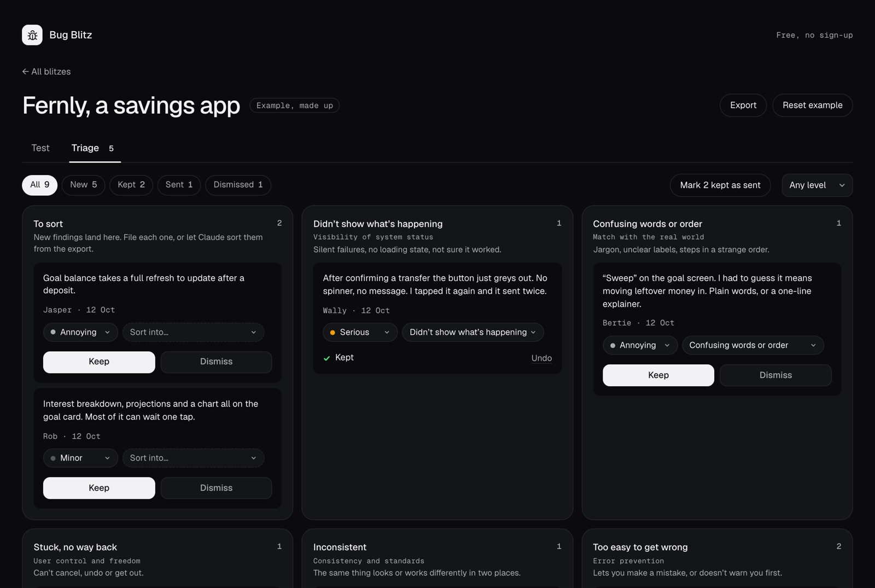875x588 pixels.
Task: Click the Bug Blitz bug logo icon
Action: 32,35
